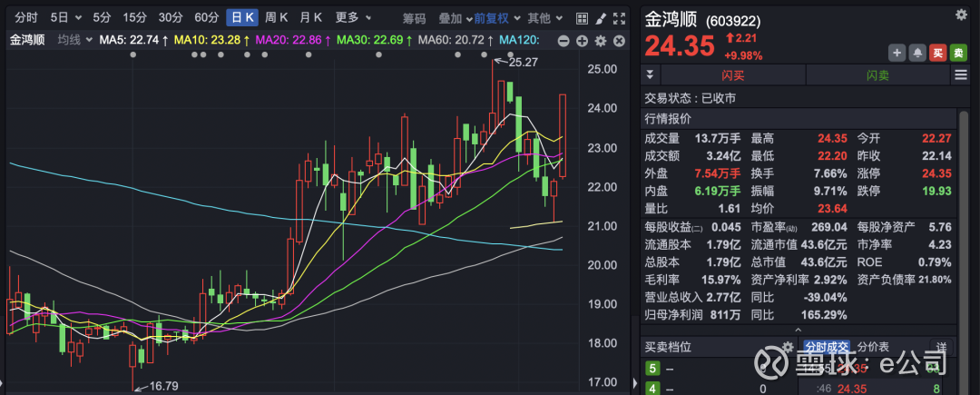Set a price alert bell
Image resolution: width=980 pixels, height=395 pixels.
[x=916, y=54]
